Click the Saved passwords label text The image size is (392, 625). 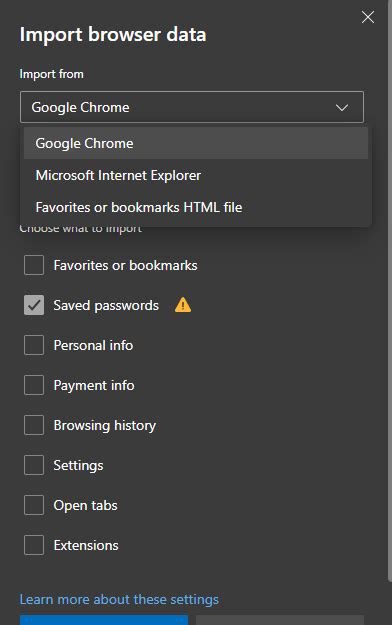[x=106, y=305]
